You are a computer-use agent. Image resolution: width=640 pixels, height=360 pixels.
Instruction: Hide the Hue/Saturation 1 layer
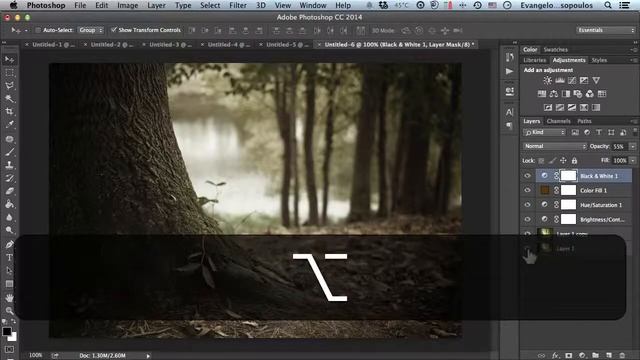click(527, 205)
